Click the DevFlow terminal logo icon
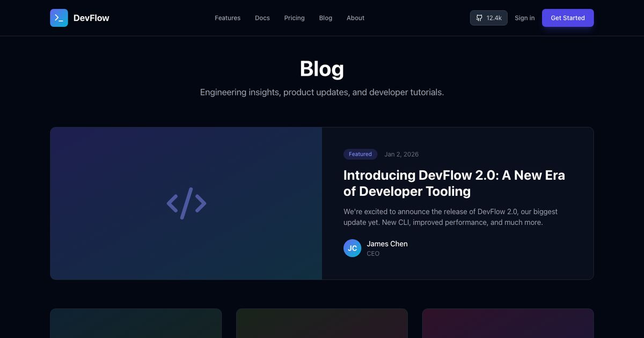The width and height of the screenshot is (644, 338). [x=59, y=18]
